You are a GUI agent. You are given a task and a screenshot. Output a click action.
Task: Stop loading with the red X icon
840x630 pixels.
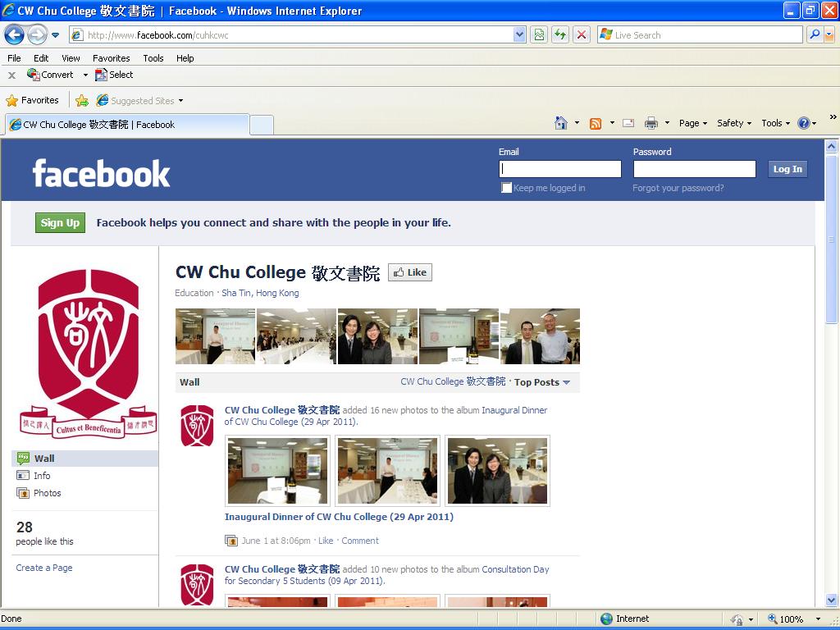tap(582, 35)
